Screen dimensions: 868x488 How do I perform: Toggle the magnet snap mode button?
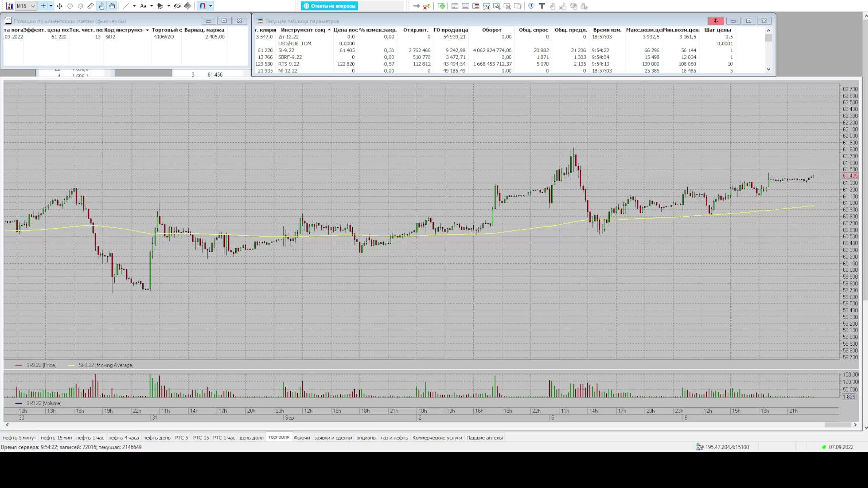(202, 6)
